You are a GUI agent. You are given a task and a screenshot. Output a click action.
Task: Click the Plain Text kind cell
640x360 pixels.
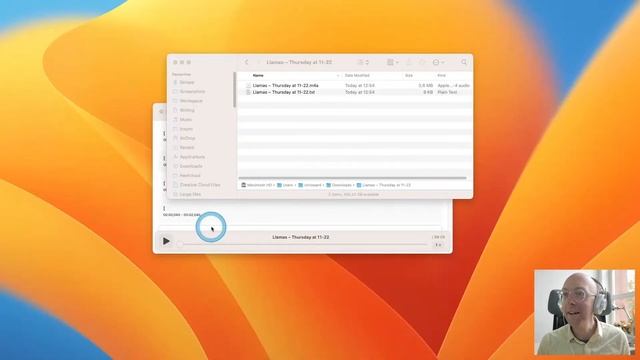pyautogui.click(x=447, y=93)
